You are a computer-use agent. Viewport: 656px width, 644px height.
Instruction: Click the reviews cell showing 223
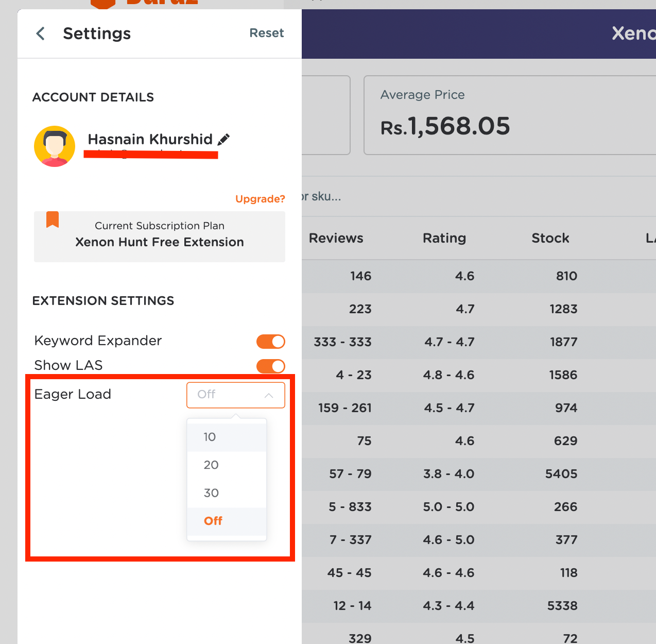pos(360,309)
